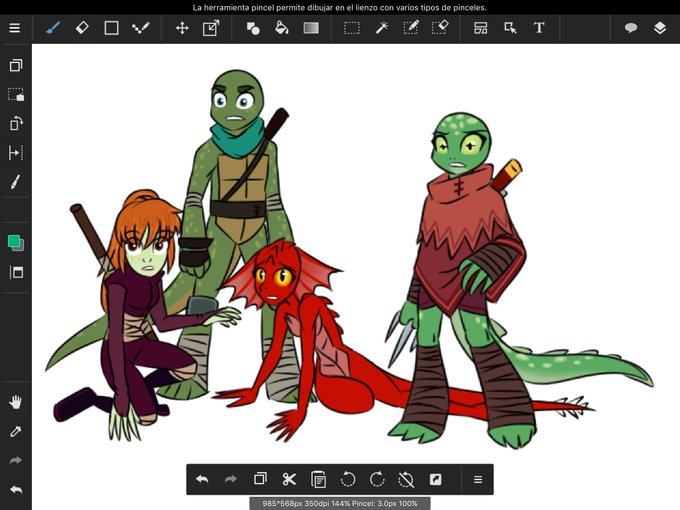Click Redo in the bottom shortcut bar

[231, 479]
